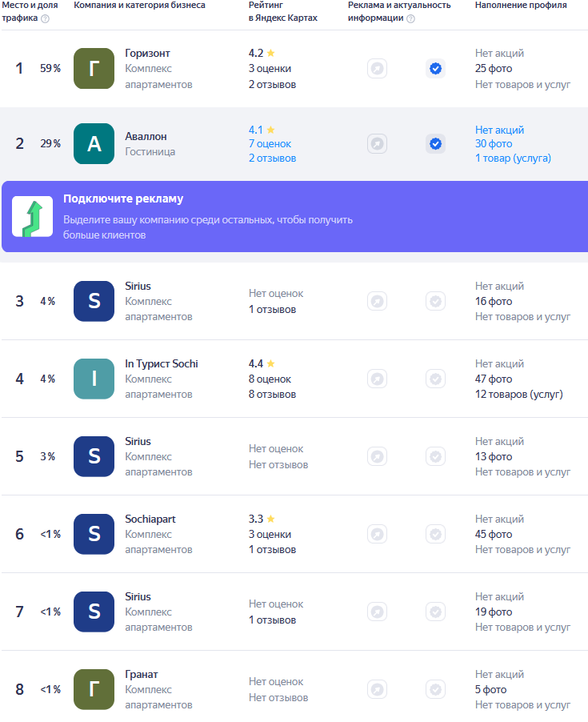Select the Sochiapart company name
This screenshot has width=588, height=722.
point(150,519)
